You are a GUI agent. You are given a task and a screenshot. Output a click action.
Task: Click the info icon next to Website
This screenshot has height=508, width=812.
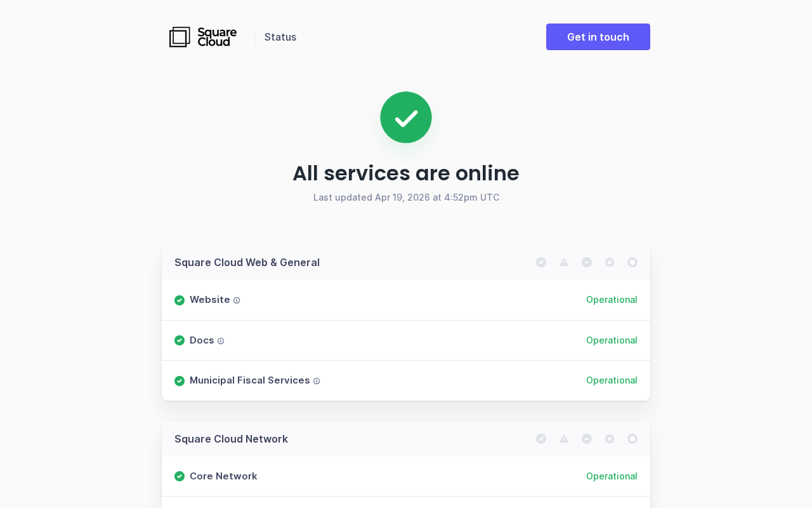237,300
